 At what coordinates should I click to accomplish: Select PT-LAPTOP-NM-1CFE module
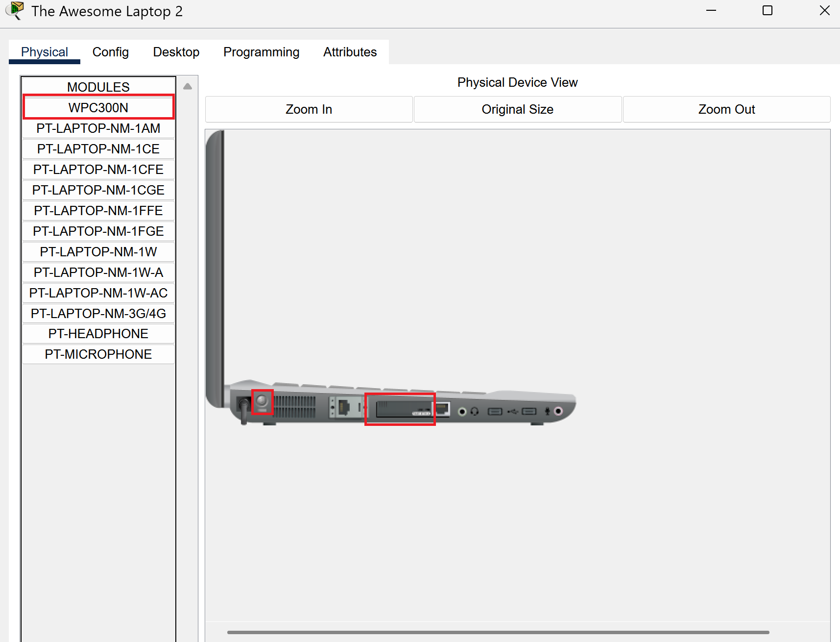coord(98,170)
